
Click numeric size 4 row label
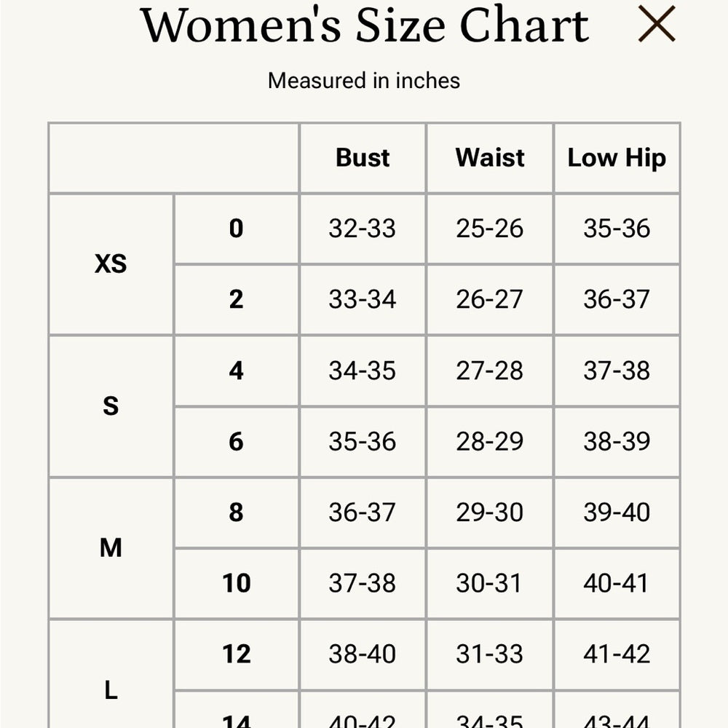236,371
